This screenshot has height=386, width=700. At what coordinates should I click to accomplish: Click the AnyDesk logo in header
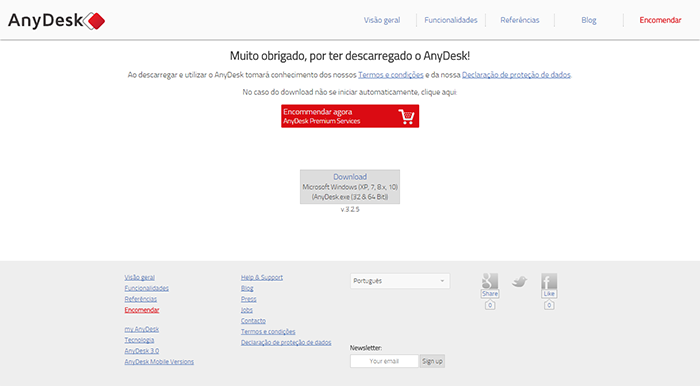pyautogui.click(x=56, y=21)
